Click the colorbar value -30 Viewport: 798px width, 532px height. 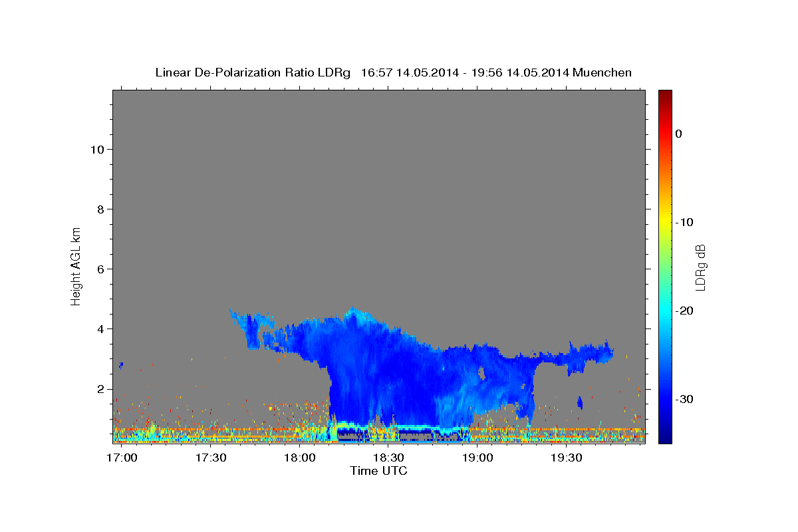pos(684,399)
